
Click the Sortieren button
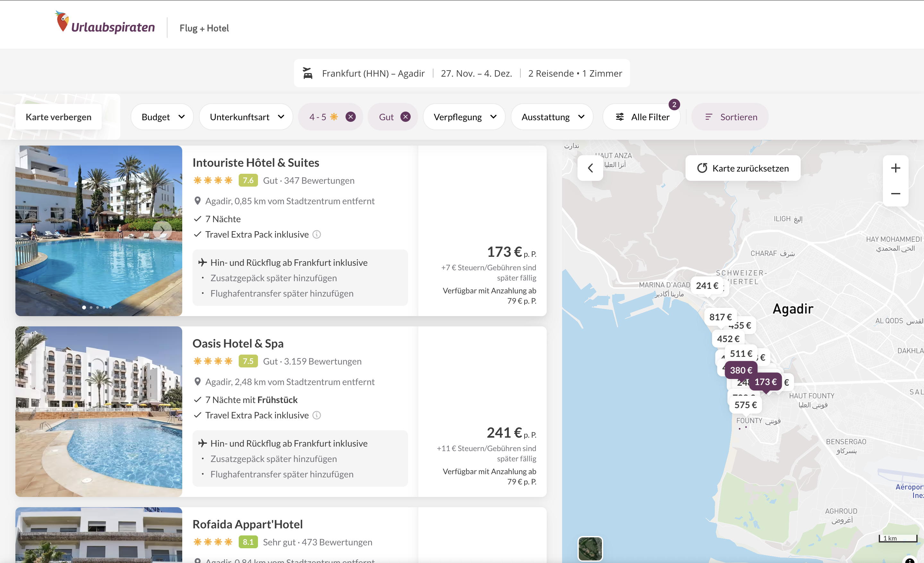(730, 117)
